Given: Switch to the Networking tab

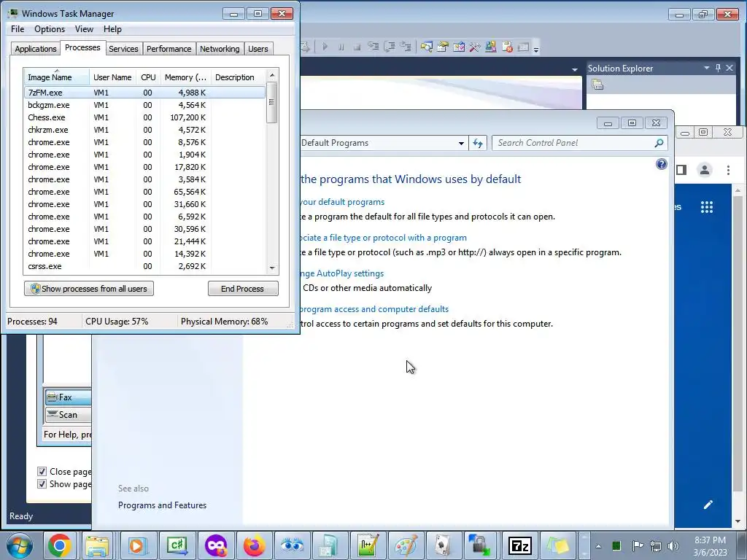Looking at the screenshot, I should 220,49.
